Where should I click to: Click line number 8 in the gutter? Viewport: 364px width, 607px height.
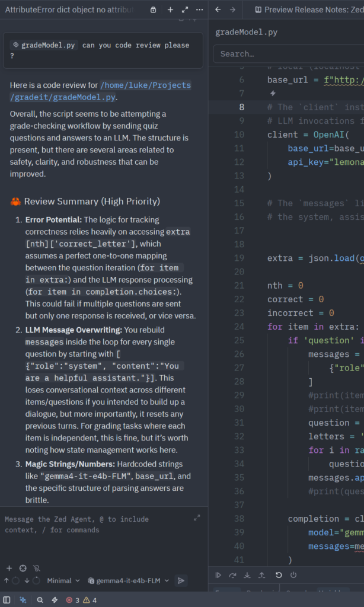click(x=242, y=107)
